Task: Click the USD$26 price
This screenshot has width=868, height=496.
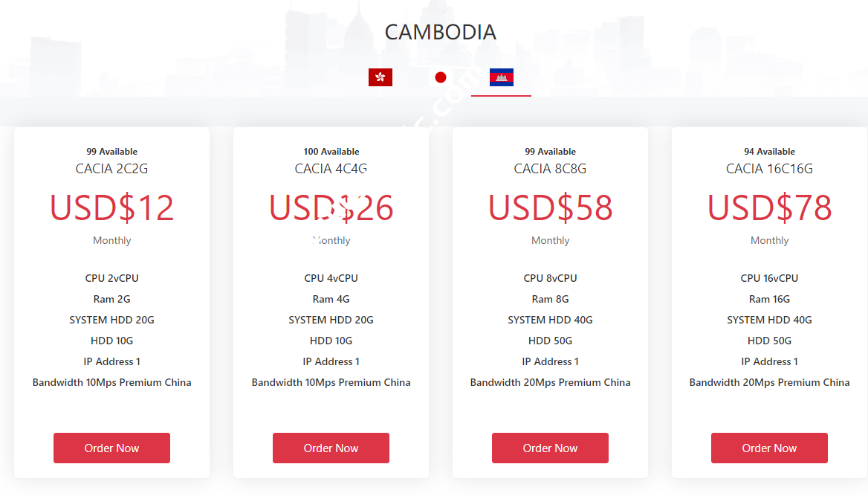Action: pos(331,208)
